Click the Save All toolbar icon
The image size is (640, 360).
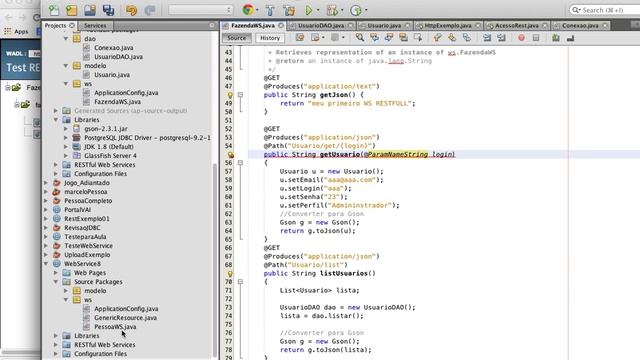(108, 10)
